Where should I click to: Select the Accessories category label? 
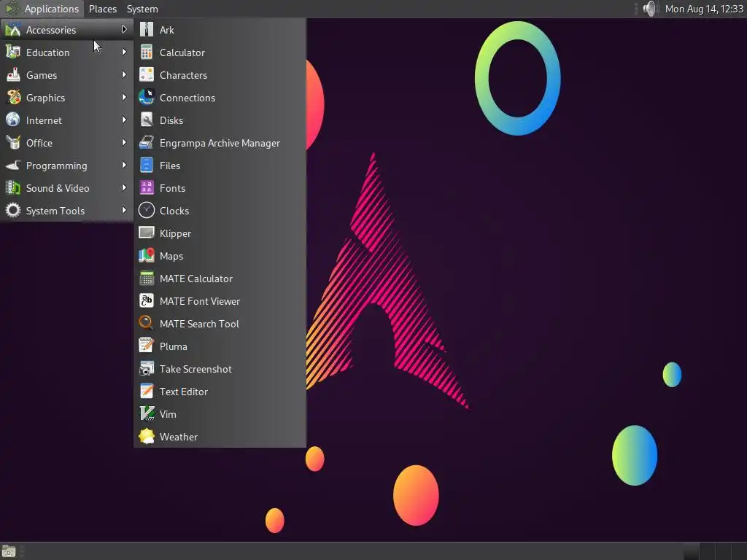coord(51,30)
